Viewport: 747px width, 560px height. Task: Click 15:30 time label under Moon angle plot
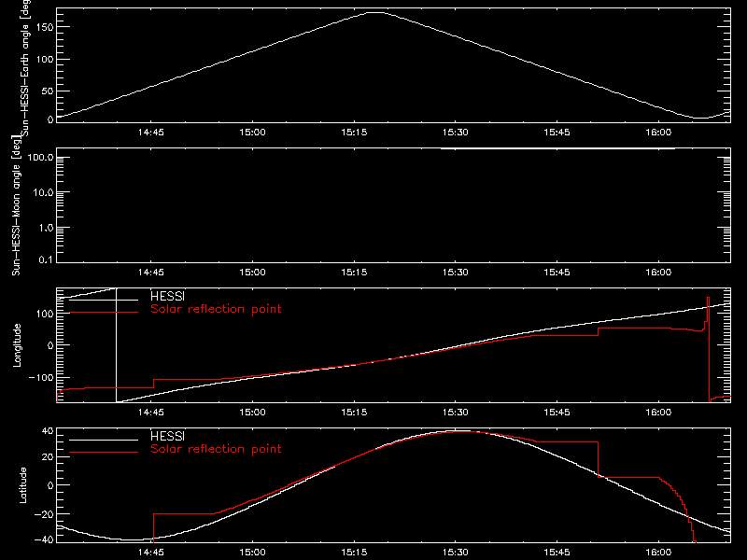(456, 273)
